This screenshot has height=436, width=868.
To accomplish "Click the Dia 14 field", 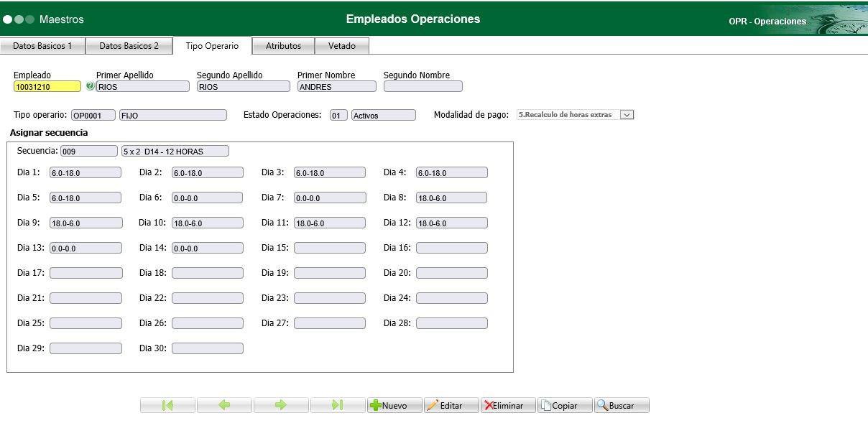I will click(208, 248).
